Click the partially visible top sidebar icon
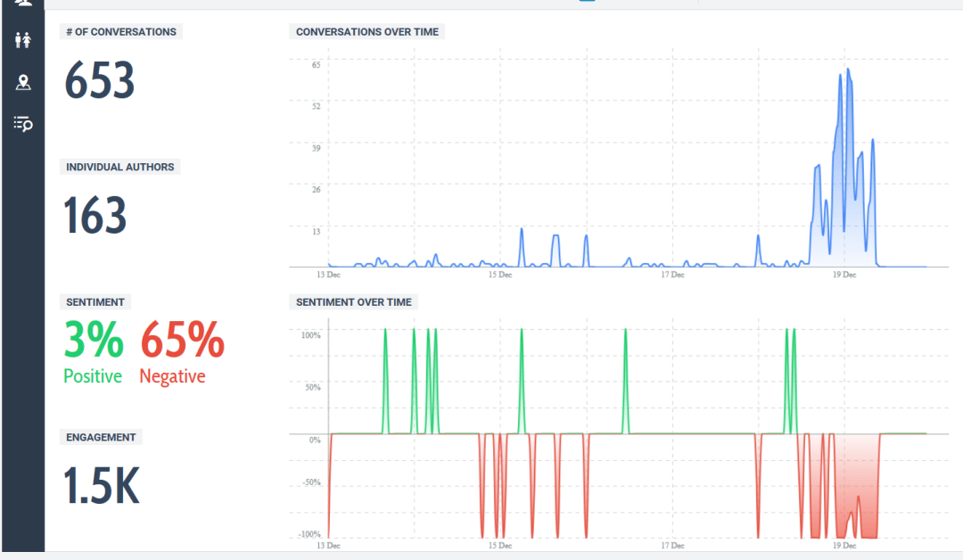The width and height of the screenshot is (963, 560). click(x=23, y=4)
